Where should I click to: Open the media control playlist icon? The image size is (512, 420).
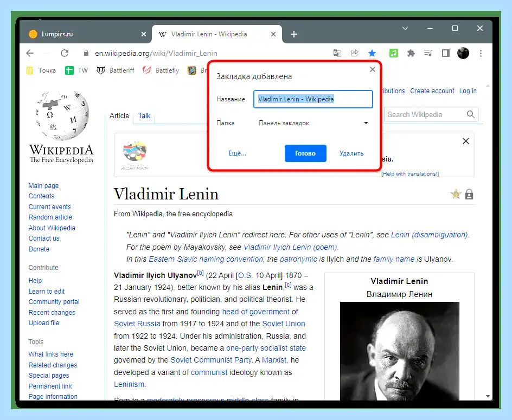click(428, 53)
